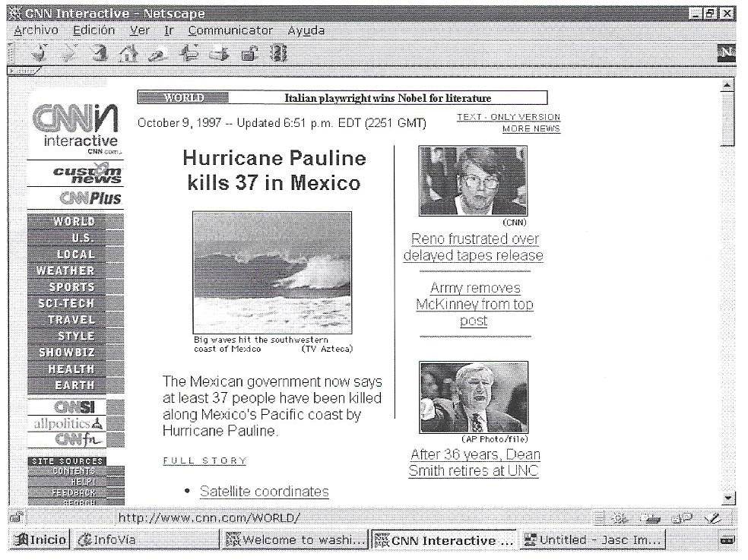This screenshot has width=748, height=560.
Task: Click the Netscape window title icon
Action: [16, 14]
